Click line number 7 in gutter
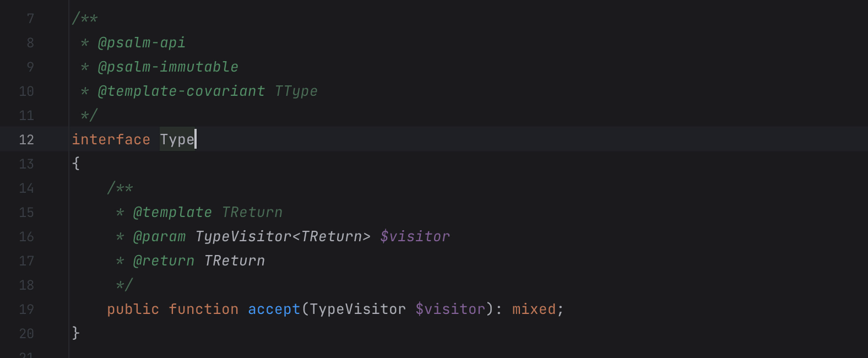868x358 pixels. click(x=30, y=19)
